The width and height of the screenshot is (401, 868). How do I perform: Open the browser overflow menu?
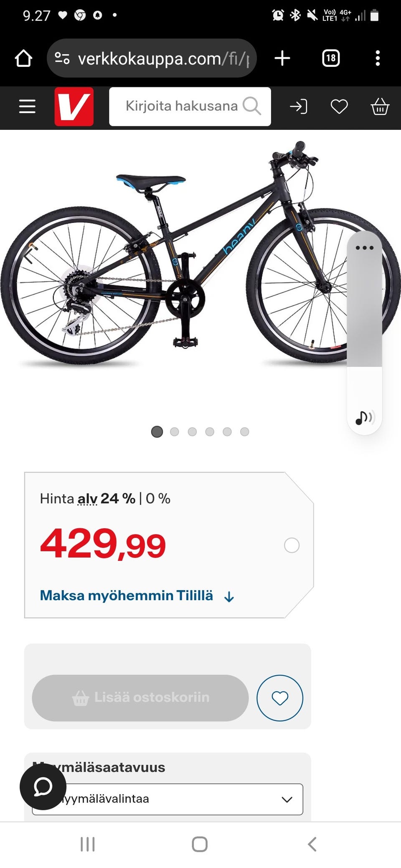tap(378, 58)
